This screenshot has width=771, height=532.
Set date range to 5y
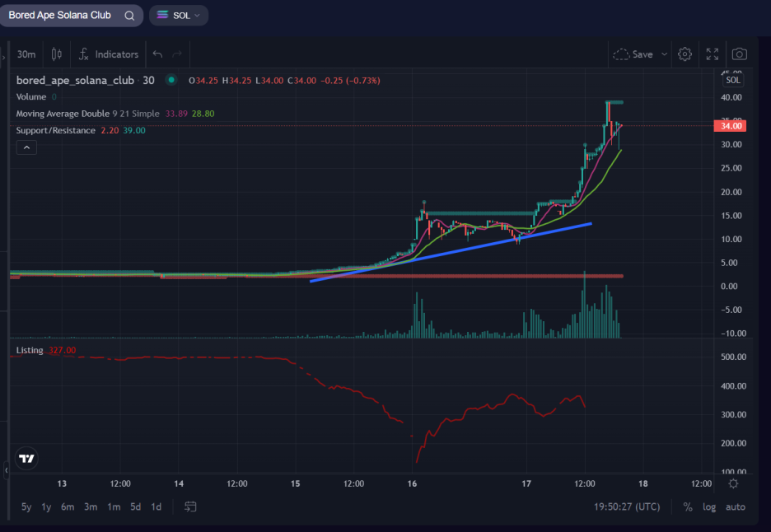[x=26, y=506]
